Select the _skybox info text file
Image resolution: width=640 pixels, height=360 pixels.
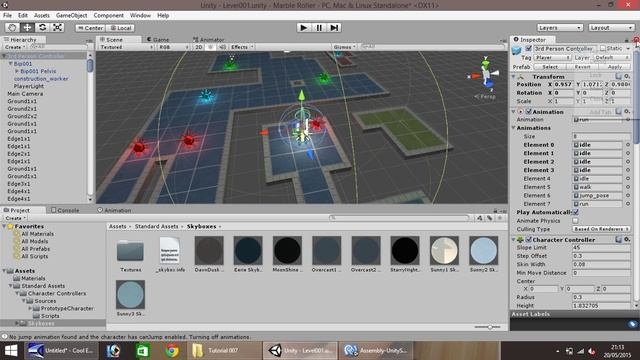coord(170,255)
